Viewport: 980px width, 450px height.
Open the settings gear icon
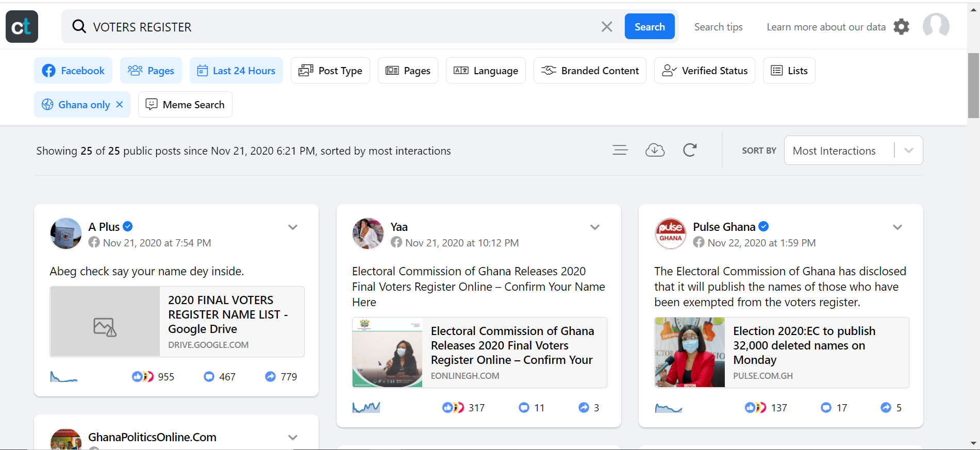[901, 26]
